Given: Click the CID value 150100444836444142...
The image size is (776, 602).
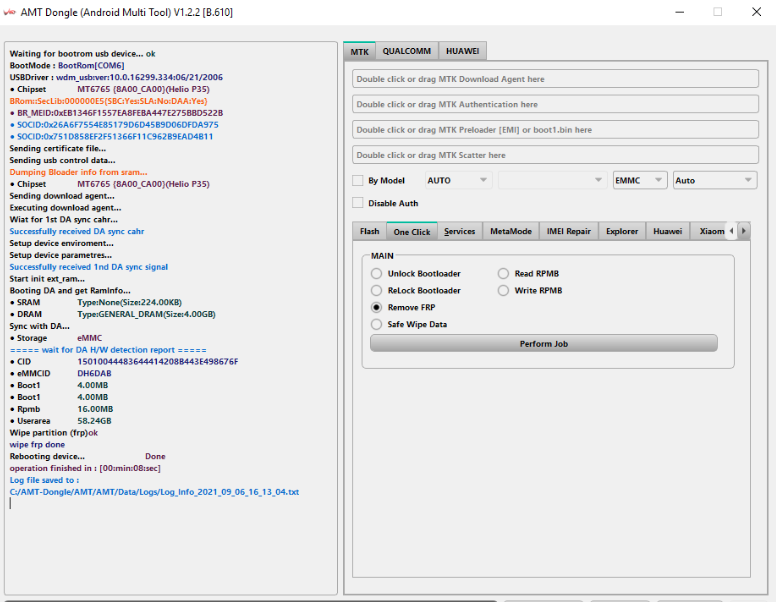Looking at the screenshot, I should pyautogui.click(x=157, y=362).
